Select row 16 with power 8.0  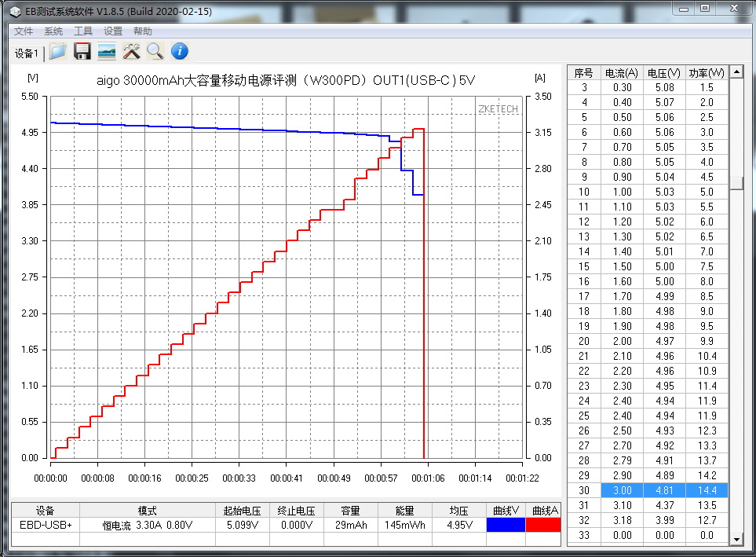coord(648,281)
